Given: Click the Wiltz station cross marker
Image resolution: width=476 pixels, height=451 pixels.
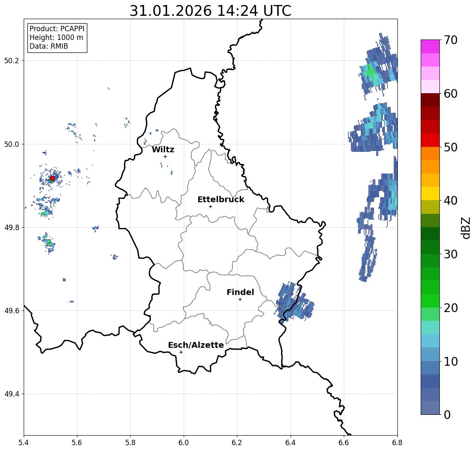Looking at the screenshot, I should coord(165,156).
